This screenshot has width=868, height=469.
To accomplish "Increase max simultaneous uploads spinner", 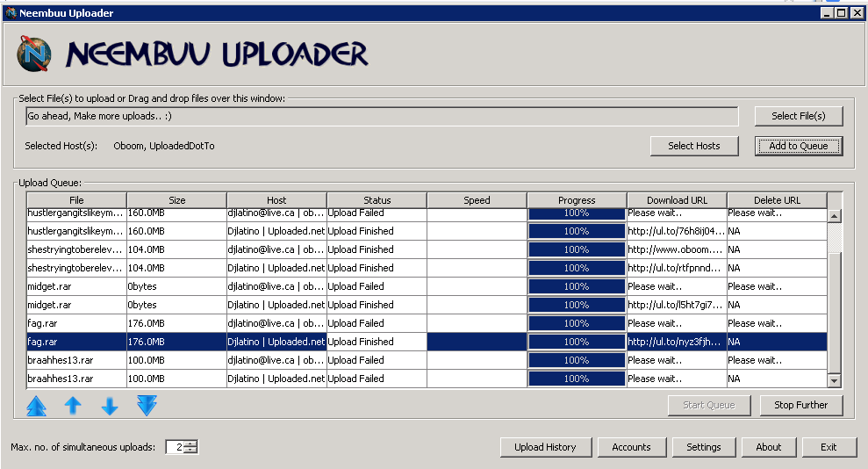I will (x=190, y=444).
